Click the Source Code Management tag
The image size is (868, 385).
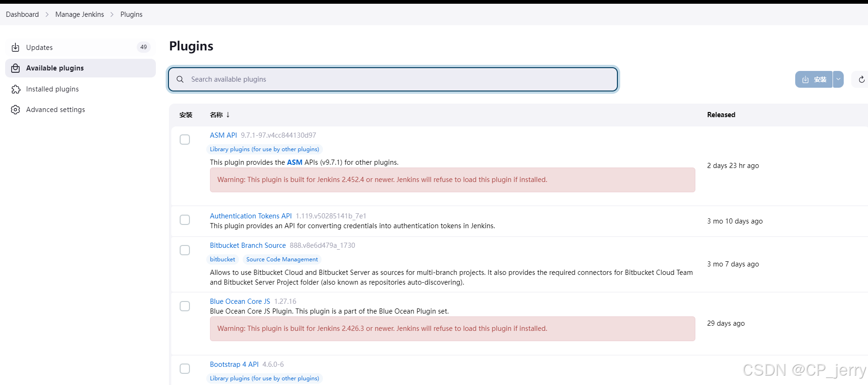[x=282, y=259]
